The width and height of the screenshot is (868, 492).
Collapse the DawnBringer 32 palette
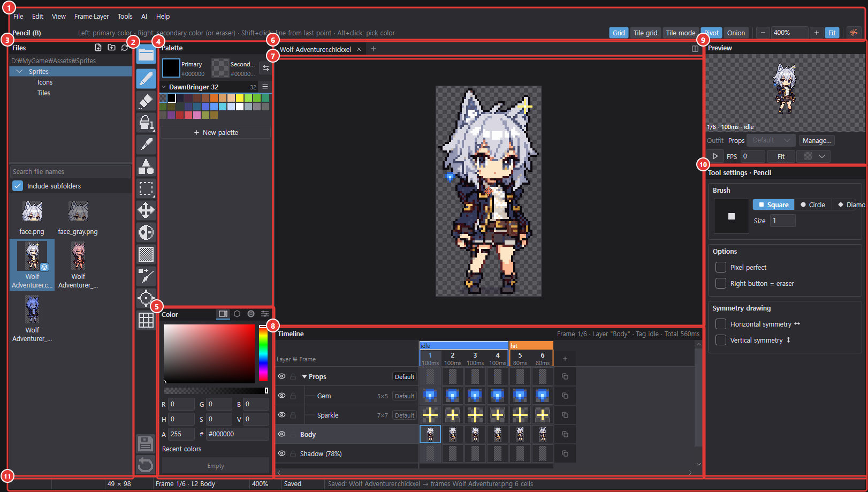click(x=164, y=87)
